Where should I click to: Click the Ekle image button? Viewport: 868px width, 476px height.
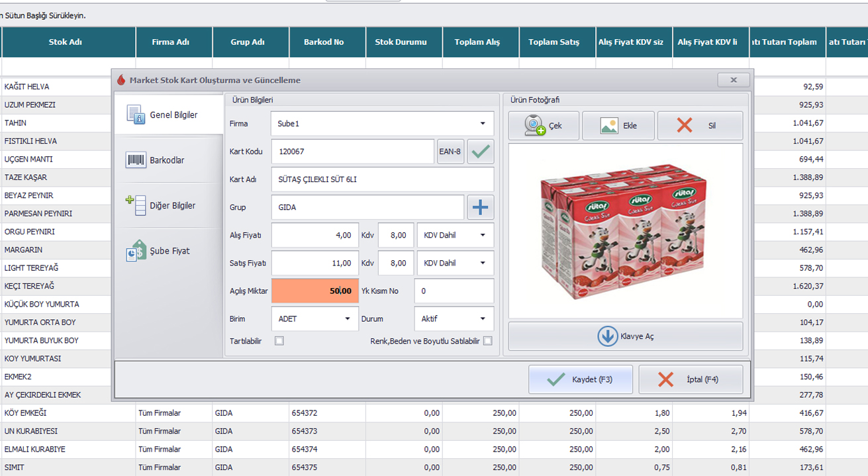pos(618,126)
